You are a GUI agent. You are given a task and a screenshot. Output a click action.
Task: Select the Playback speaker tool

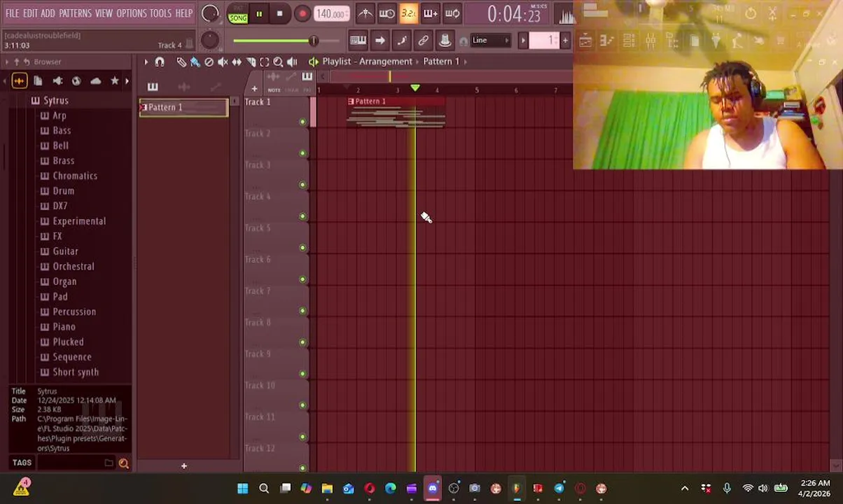(292, 62)
